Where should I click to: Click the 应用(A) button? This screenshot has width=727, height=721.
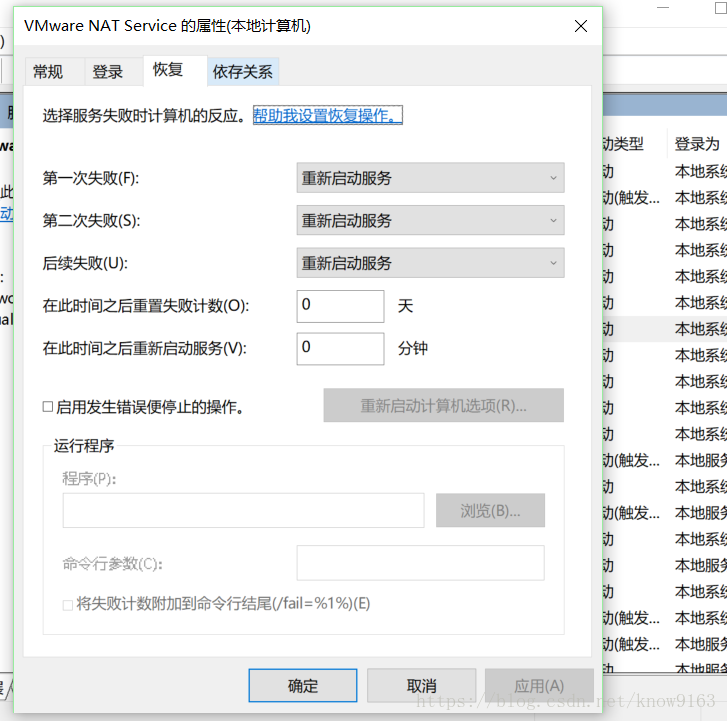tap(539, 685)
